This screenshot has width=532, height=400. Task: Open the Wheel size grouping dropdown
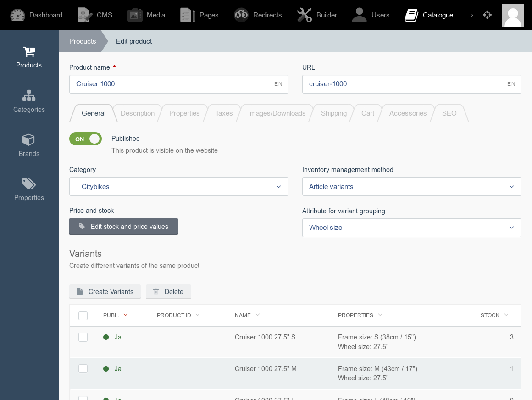(x=411, y=228)
